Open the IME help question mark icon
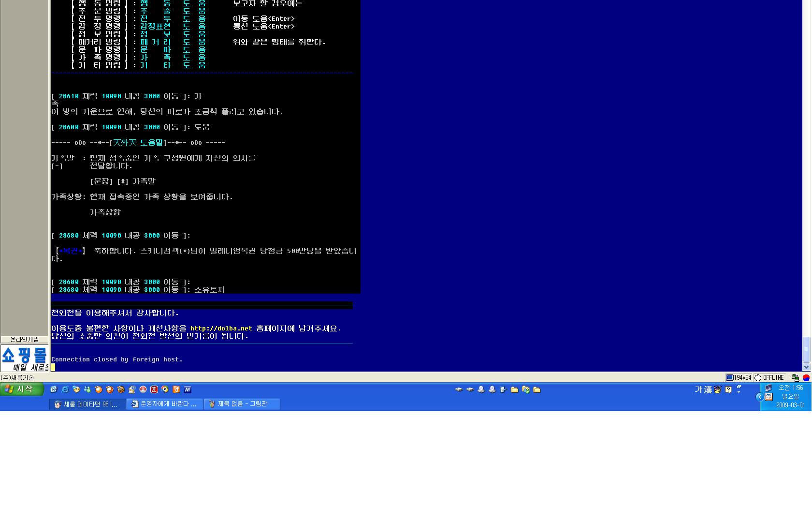812x508 pixels. click(728, 390)
